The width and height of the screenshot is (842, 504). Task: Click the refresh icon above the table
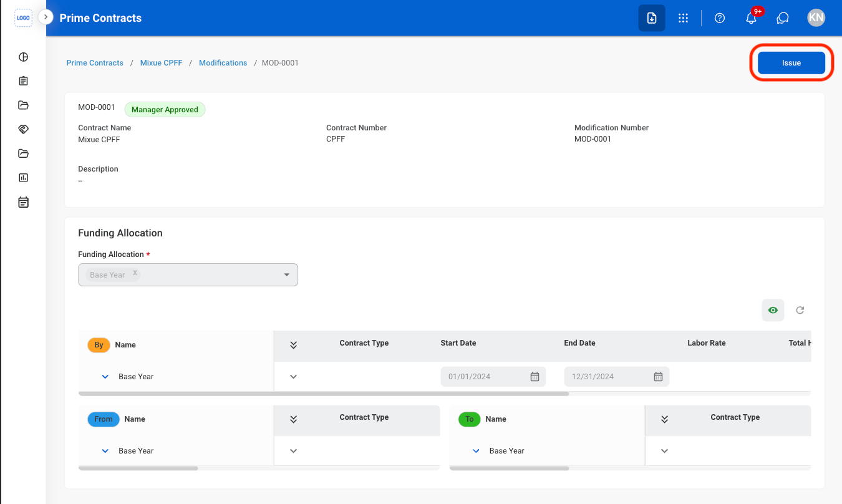(x=800, y=310)
